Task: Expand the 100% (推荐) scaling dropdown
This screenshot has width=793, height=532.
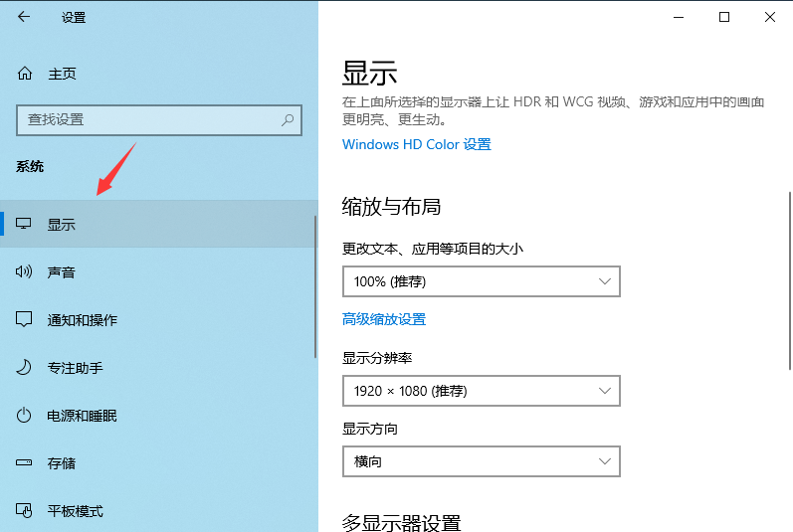Action: pyautogui.click(x=481, y=281)
